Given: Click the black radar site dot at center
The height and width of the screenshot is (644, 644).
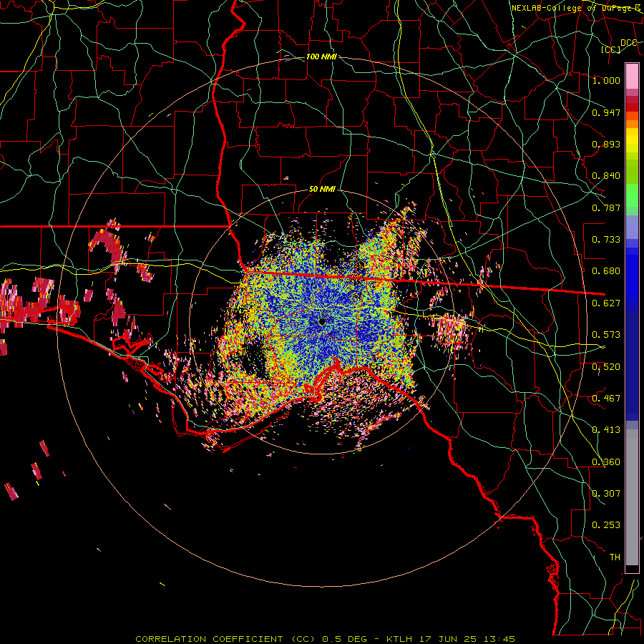Looking at the screenshot, I should point(322,321).
